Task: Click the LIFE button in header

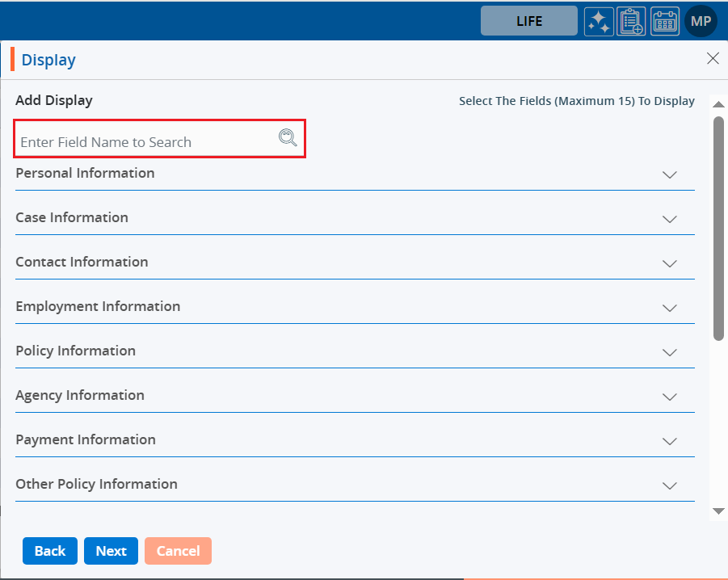Action: [x=529, y=21]
